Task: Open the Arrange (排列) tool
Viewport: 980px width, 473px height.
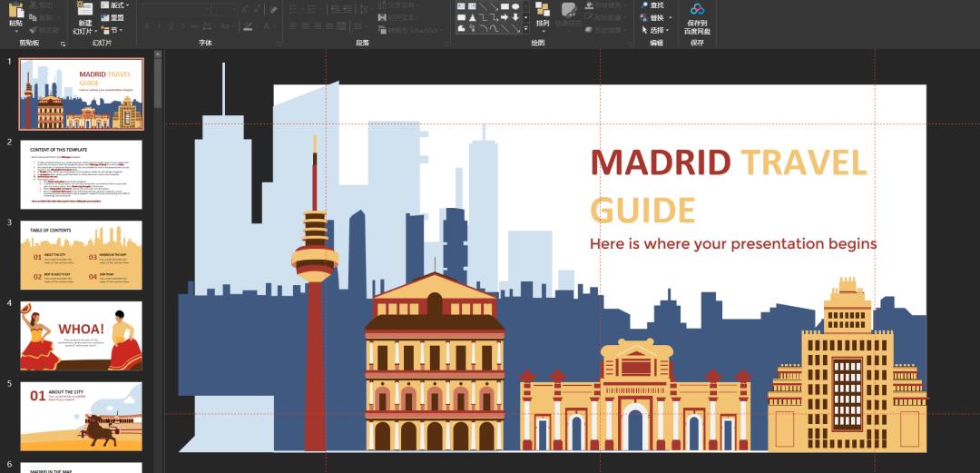Action: pos(543,14)
